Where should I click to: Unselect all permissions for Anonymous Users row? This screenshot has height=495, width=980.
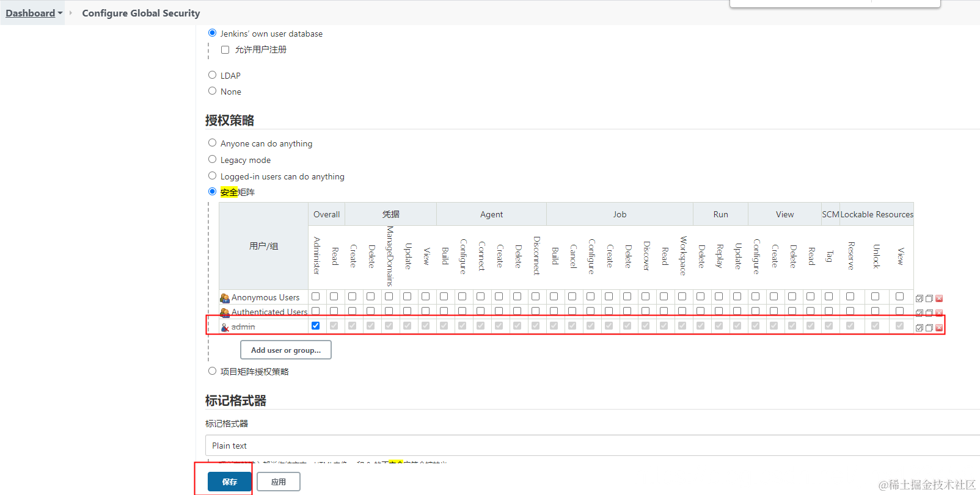[929, 298]
